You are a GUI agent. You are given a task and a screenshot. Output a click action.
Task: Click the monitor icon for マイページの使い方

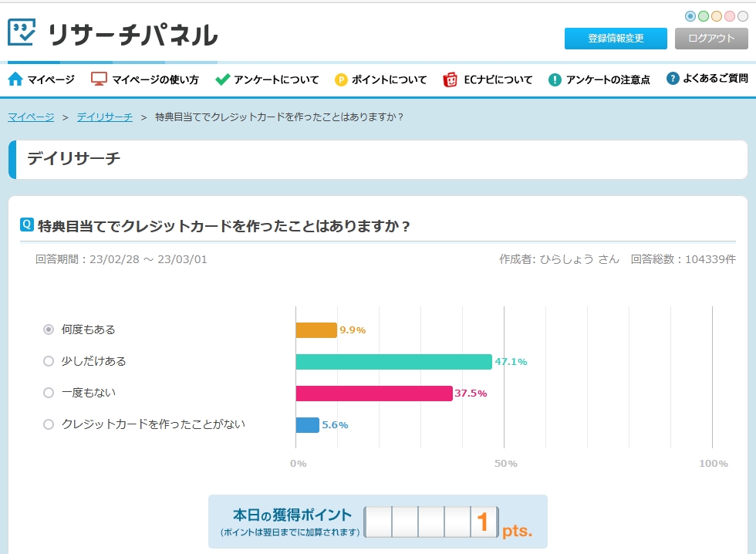[99, 79]
